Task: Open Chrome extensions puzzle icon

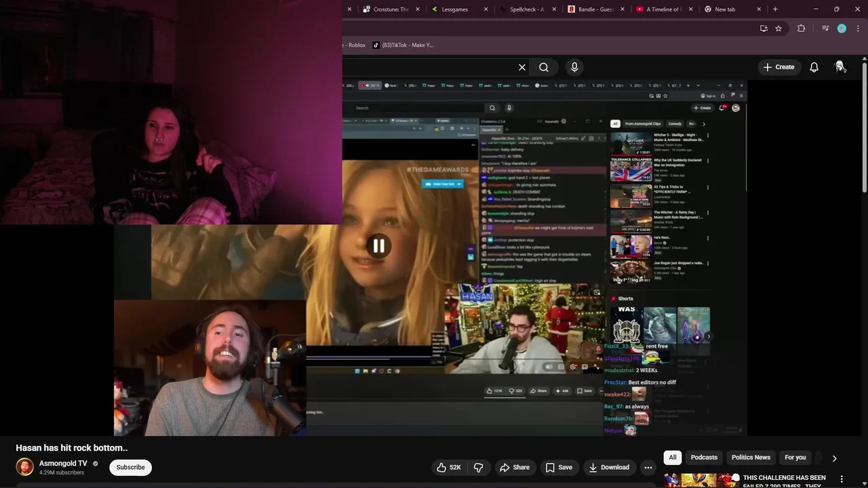Action: [x=802, y=28]
